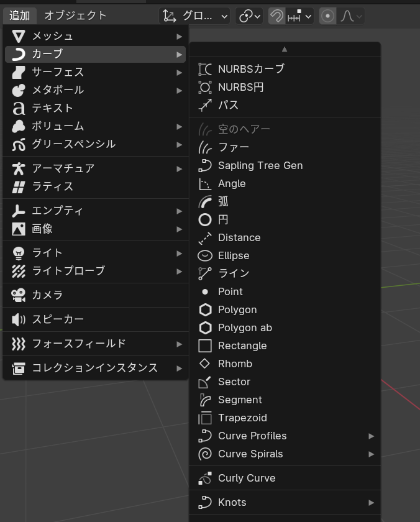
Task: Toggle proportional editing in the header
Action: [327, 16]
